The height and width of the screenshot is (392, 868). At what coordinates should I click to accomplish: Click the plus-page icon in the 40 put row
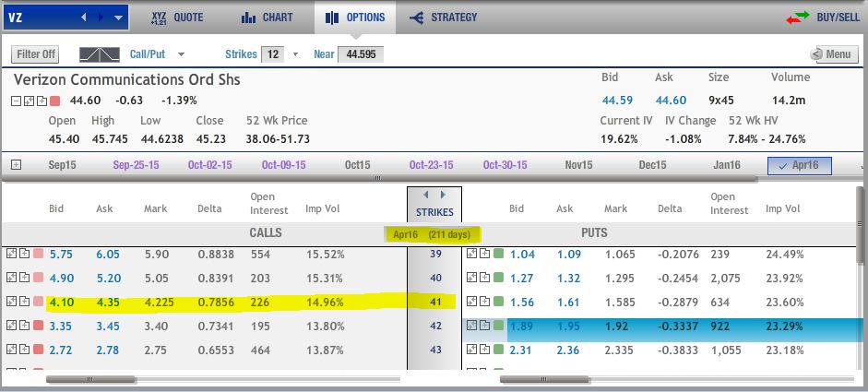coord(484,278)
